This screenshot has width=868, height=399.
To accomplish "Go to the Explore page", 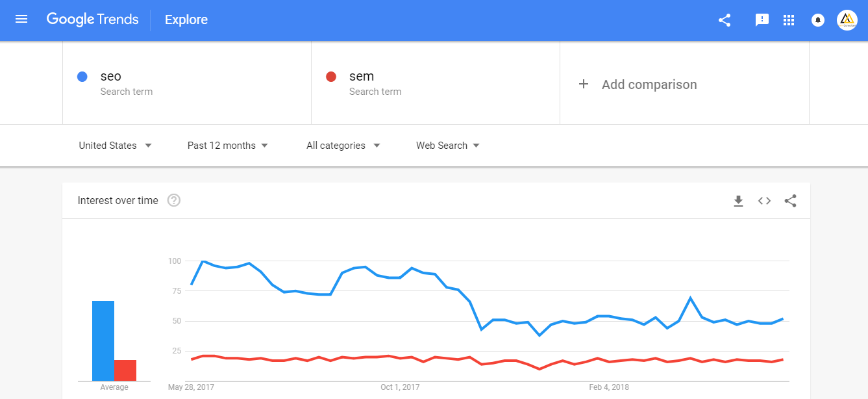I will tap(186, 19).
